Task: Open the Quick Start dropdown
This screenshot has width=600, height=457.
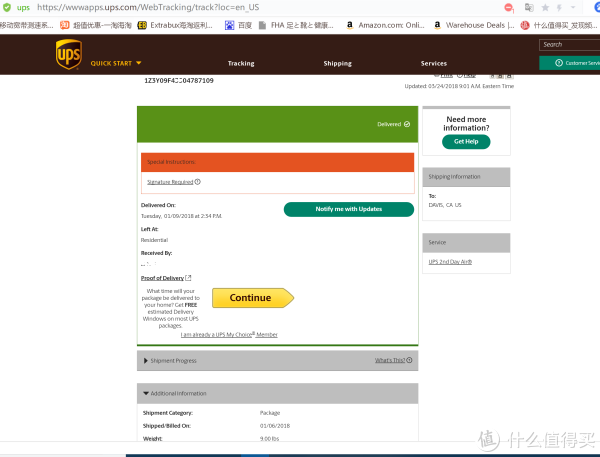Action: [x=116, y=63]
